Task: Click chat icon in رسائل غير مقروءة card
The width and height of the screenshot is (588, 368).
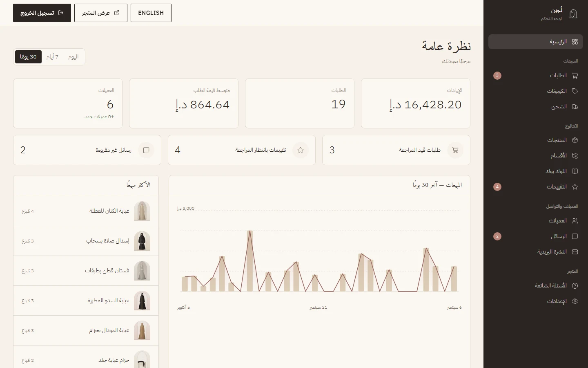Action: [x=146, y=150]
